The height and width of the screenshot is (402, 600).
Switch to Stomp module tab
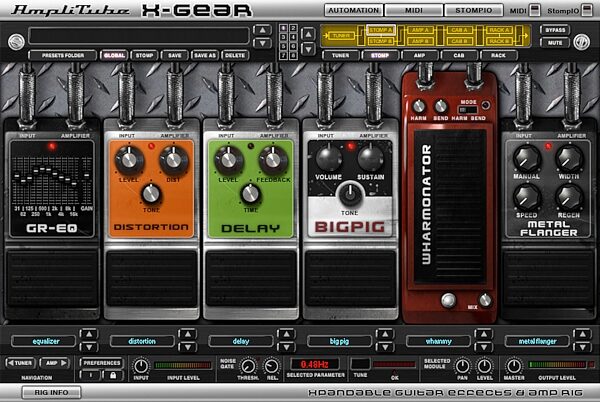[x=380, y=55]
